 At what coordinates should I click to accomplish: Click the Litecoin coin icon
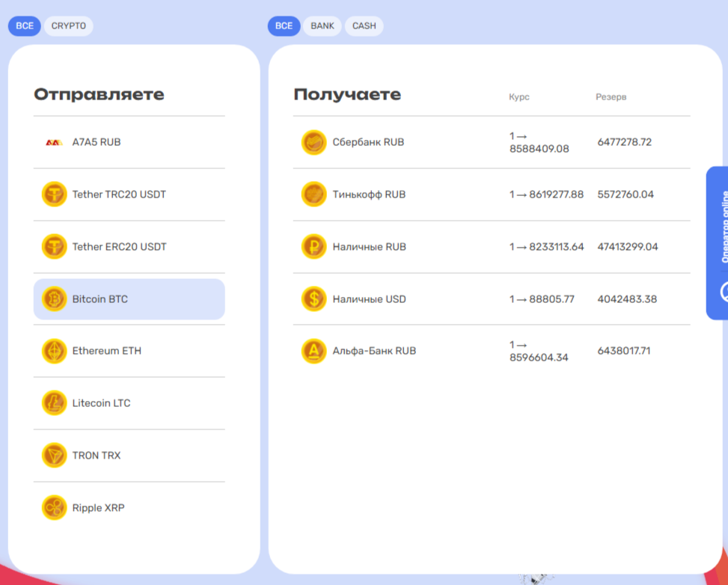(55, 403)
